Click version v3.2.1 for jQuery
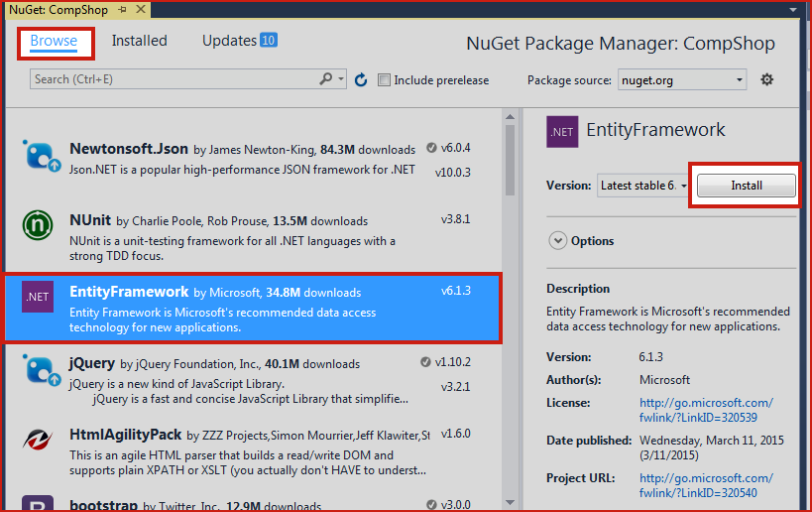The image size is (812, 512). tap(456, 387)
